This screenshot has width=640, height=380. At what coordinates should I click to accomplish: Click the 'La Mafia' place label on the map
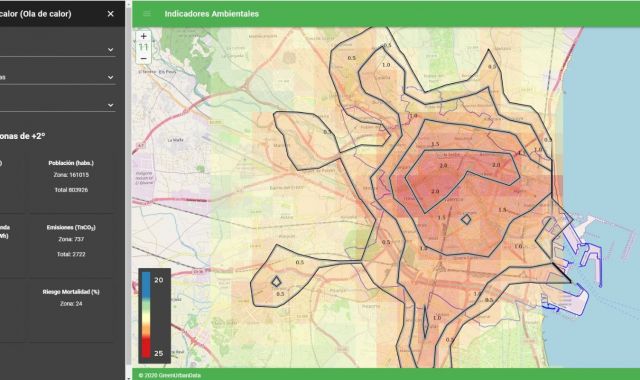click(x=176, y=140)
